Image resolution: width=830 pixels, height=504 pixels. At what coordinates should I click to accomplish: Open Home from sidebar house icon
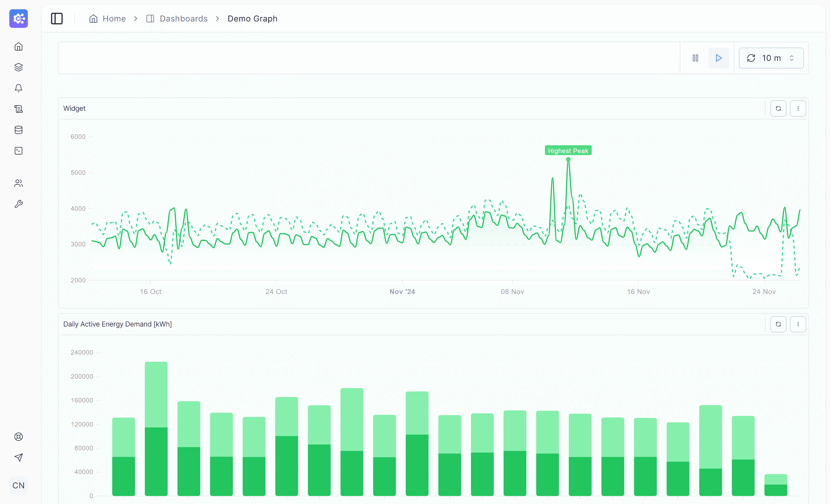pos(19,46)
